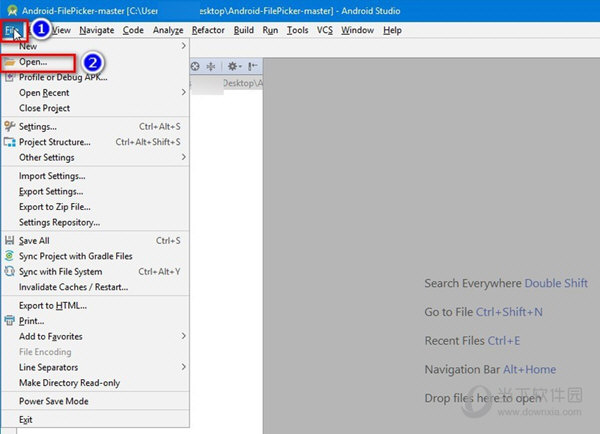Expand the New submenu
This screenshot has height=434, width=600.
point(95,46)
